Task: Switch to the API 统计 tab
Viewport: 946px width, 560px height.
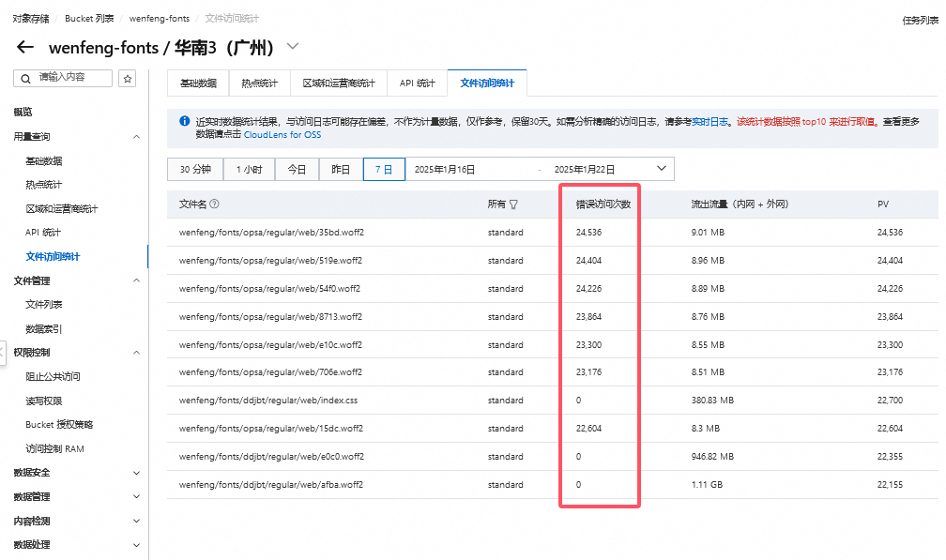Action: tap(417, 83)
